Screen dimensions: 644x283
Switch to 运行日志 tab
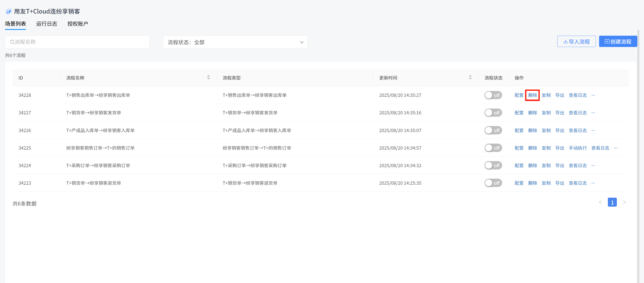coord(47,24)
